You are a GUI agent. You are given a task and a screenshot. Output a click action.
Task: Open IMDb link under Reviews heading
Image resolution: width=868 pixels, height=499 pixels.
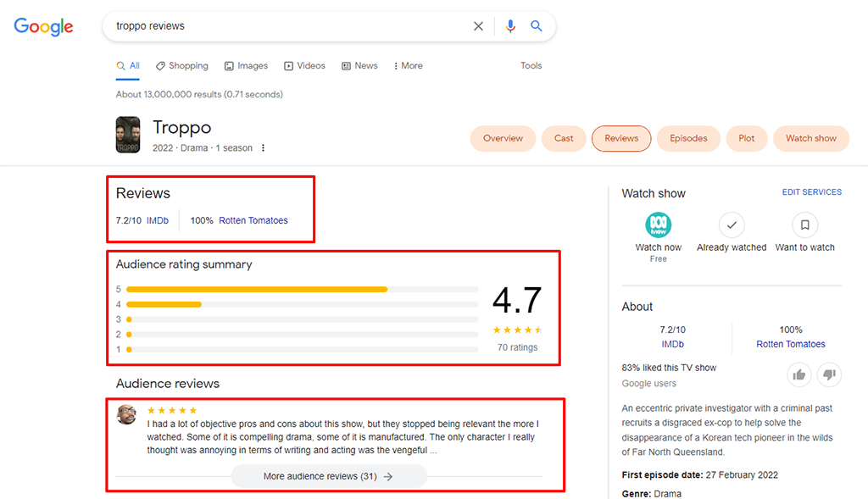coord(157,220)
